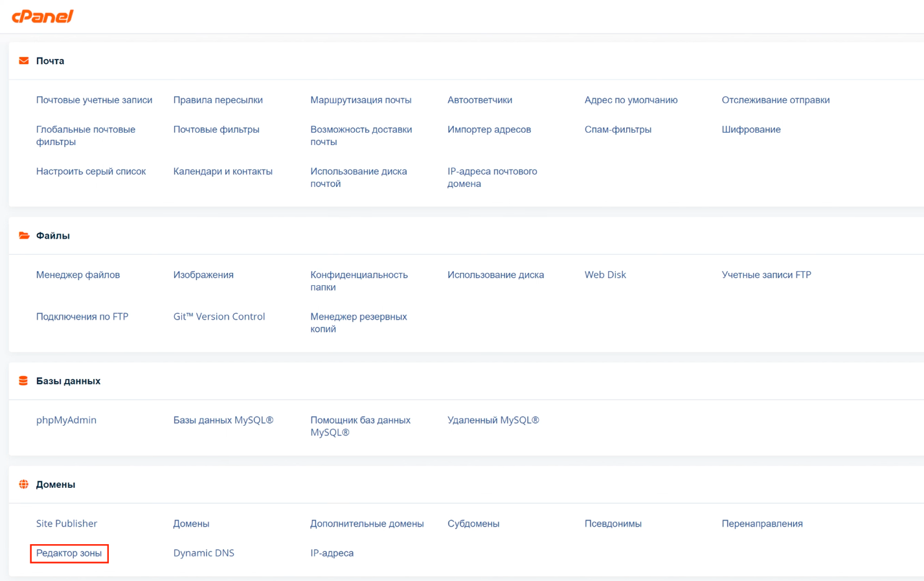Open Возможность доставки почты
The image size is (924, 581).
[x=361, y=136]
